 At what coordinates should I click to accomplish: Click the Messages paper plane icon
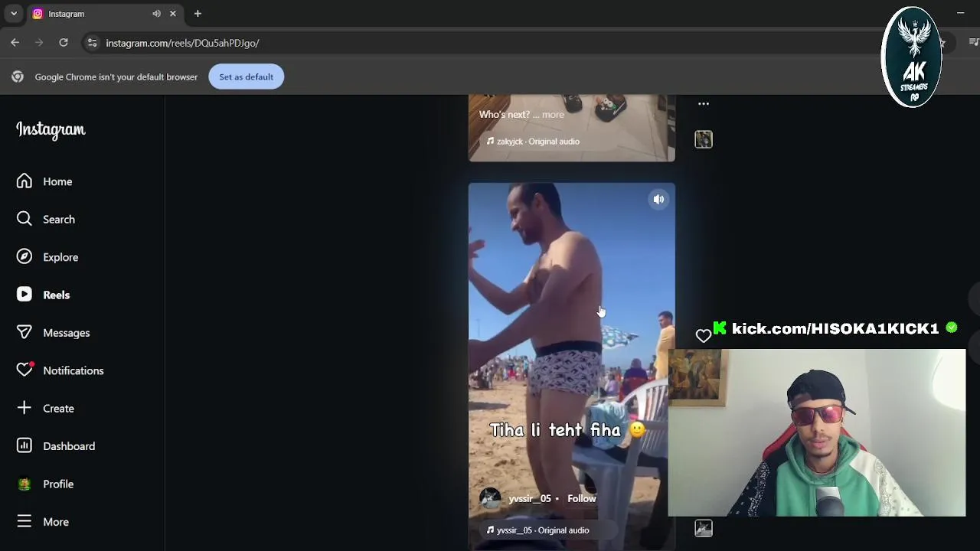click(x=24, y=332)
